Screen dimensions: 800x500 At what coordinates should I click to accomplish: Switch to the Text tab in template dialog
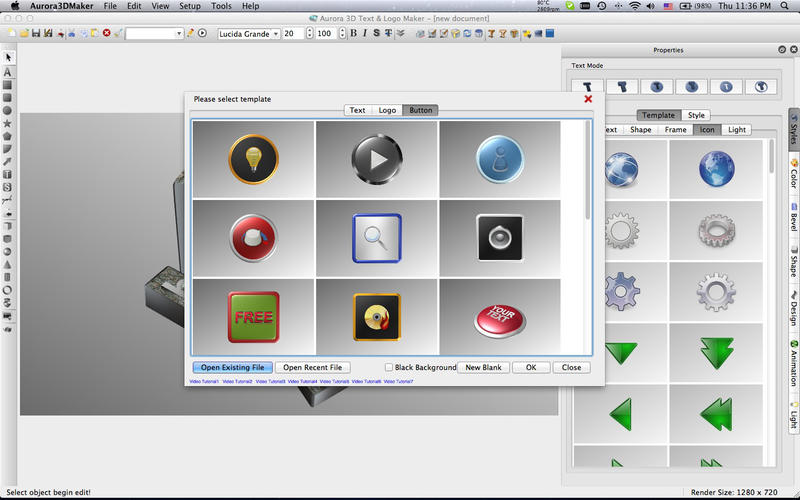click(x=357, y=110)
